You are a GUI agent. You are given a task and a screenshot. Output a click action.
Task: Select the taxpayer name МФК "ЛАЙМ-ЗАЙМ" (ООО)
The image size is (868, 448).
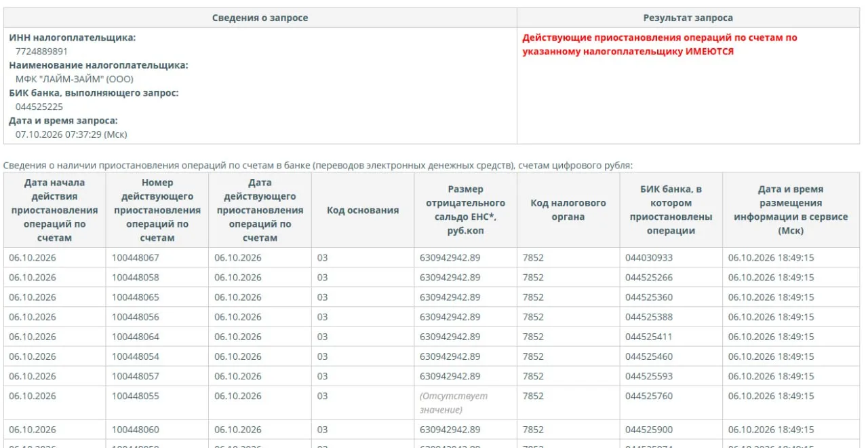[75, 79]
